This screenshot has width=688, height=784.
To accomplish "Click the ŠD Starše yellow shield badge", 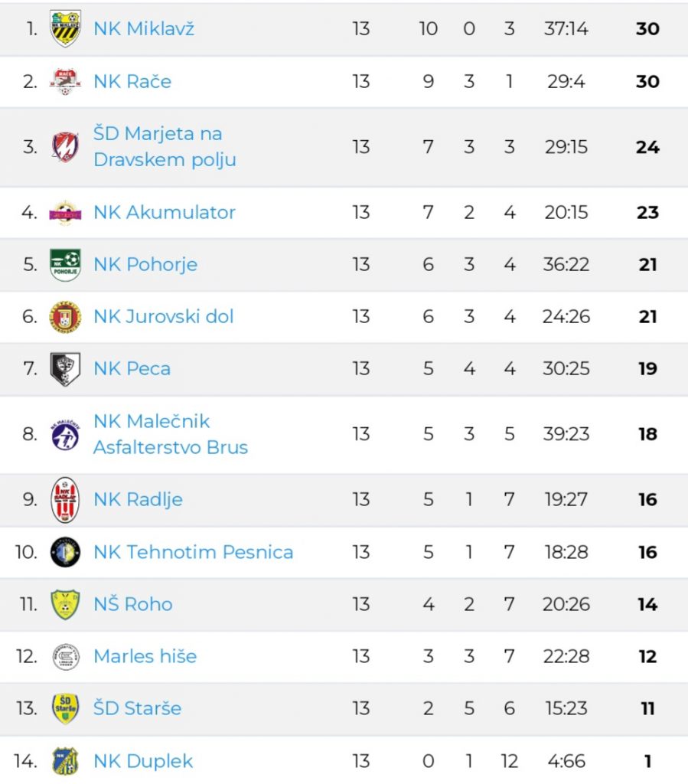I will coord(66,708).
